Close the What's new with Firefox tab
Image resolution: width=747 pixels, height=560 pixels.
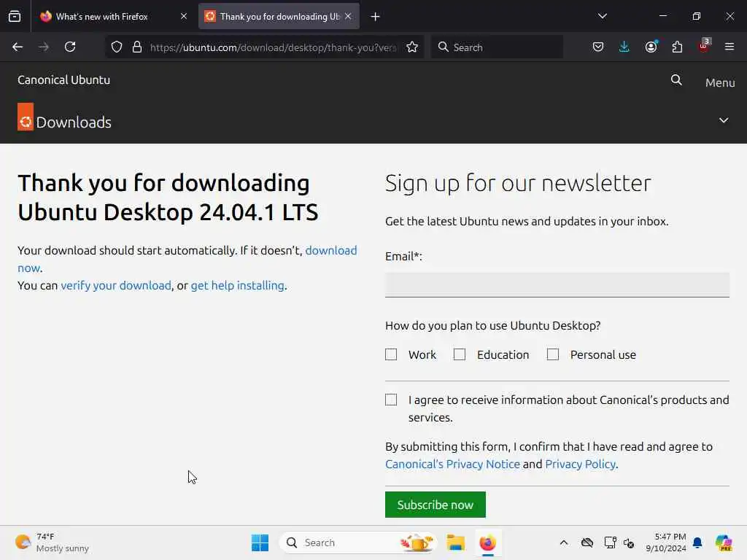[x=184, y=17]
